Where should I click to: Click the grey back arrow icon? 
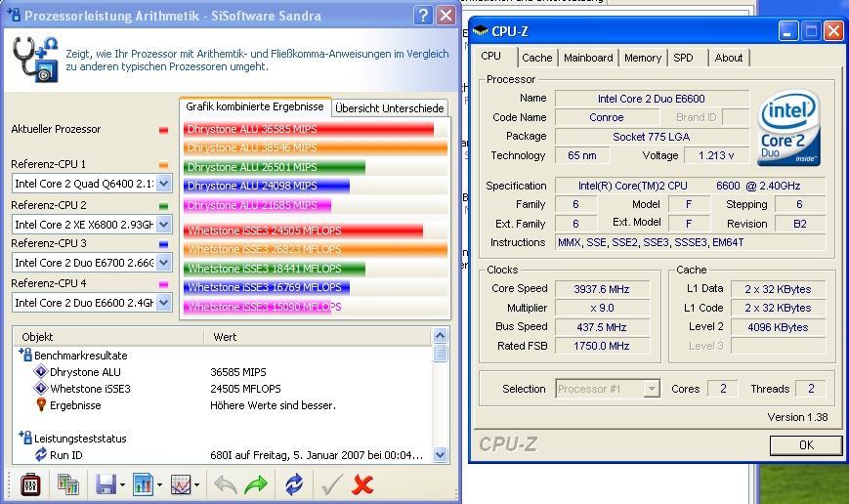click(x=226, y=484)
